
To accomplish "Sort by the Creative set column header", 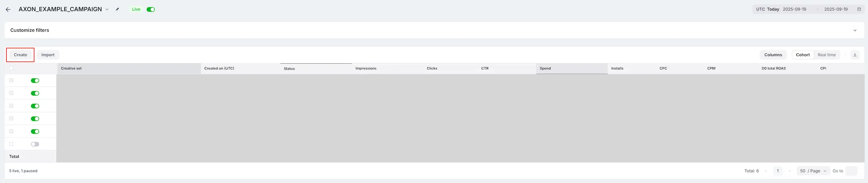I will [x=129, y=68].
